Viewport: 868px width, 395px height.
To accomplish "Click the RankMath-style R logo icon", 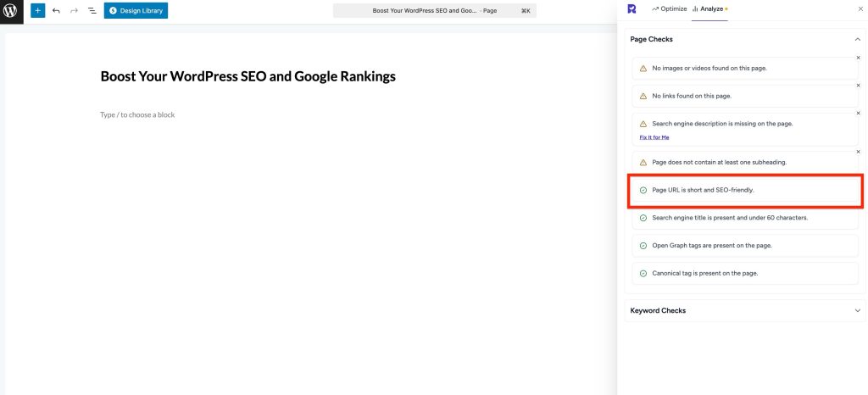I will point(632,8).
